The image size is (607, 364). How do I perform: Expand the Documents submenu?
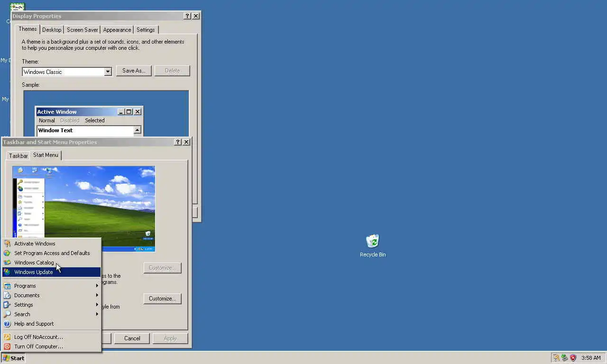pos(51,295)
